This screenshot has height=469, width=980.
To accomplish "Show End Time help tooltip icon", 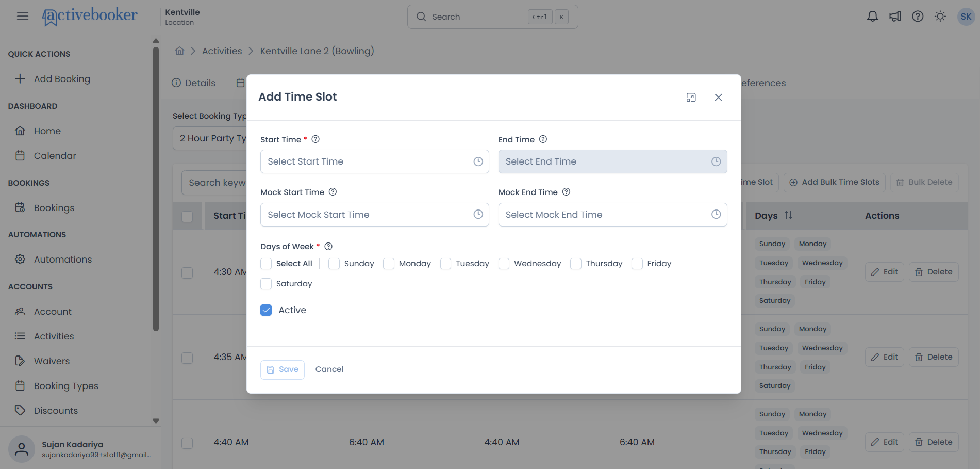I will click(x=543, y=139).
